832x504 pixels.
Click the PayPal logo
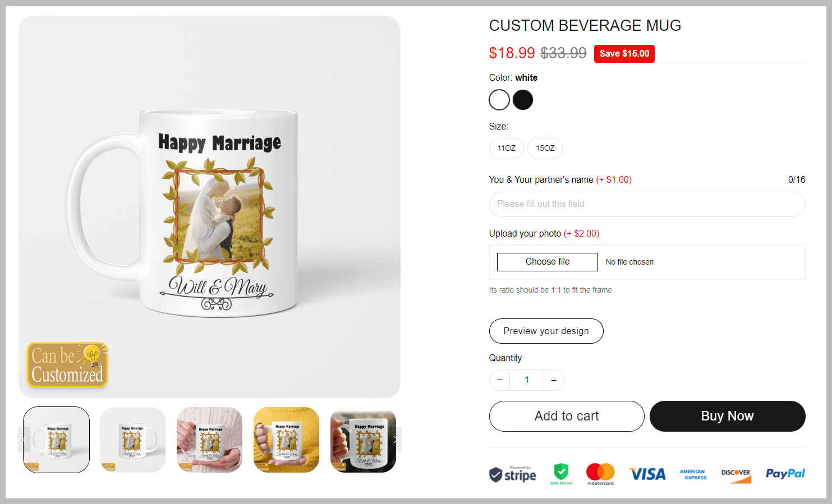785,474
